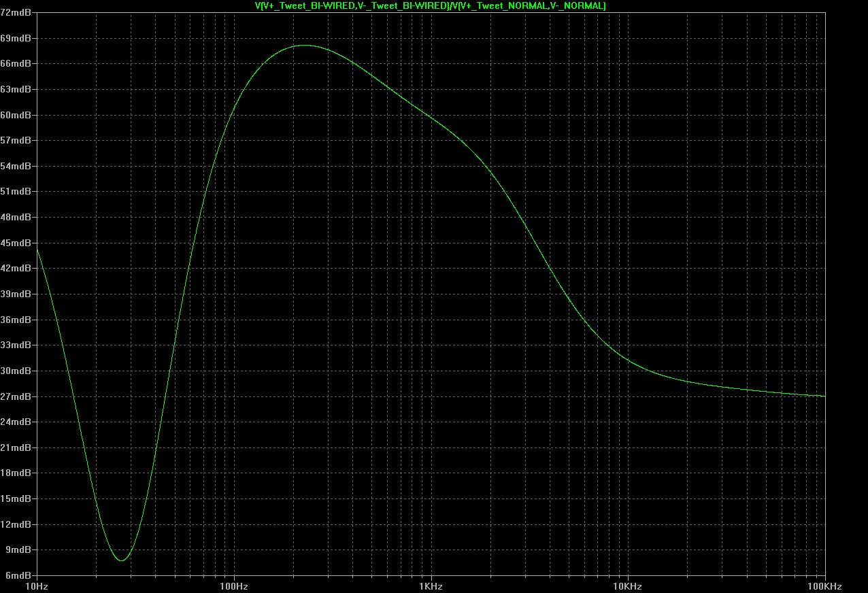Click the 10Hz frequency axis label
This screenshot has height=593, width=868.
click(37, 586)
